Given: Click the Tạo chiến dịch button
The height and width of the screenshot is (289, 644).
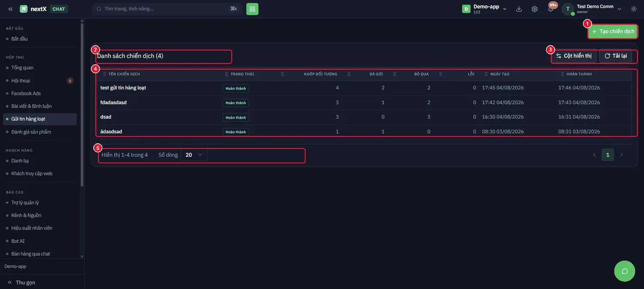Looking at the screenshot, I should coord(613,31).
